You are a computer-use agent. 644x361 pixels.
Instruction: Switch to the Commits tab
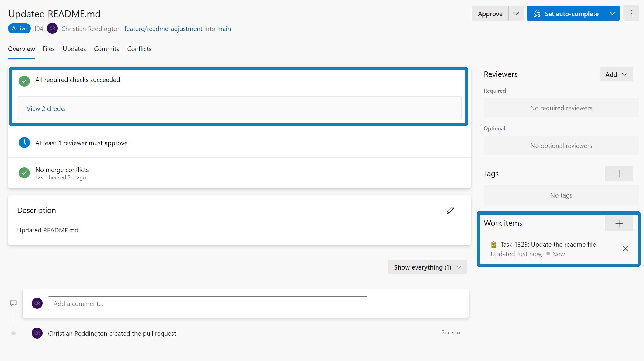tap(106, 49)
